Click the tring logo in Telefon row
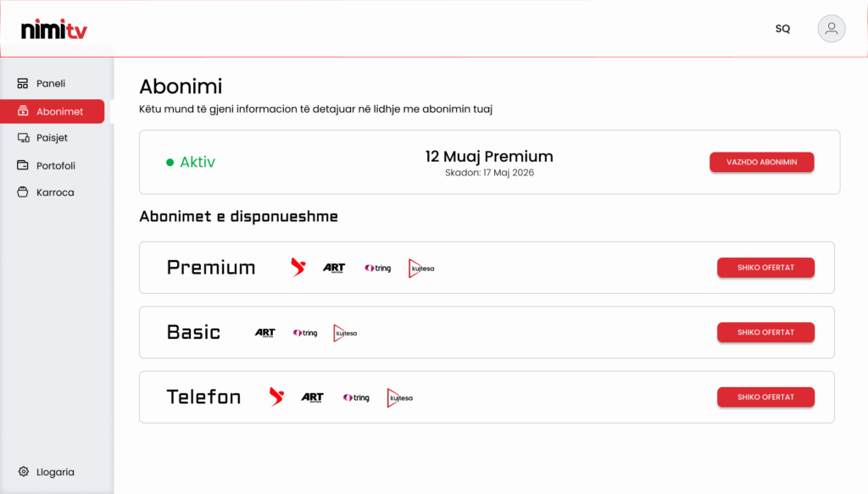Viewport: 868px width, 494px height. tap(356, 397)
